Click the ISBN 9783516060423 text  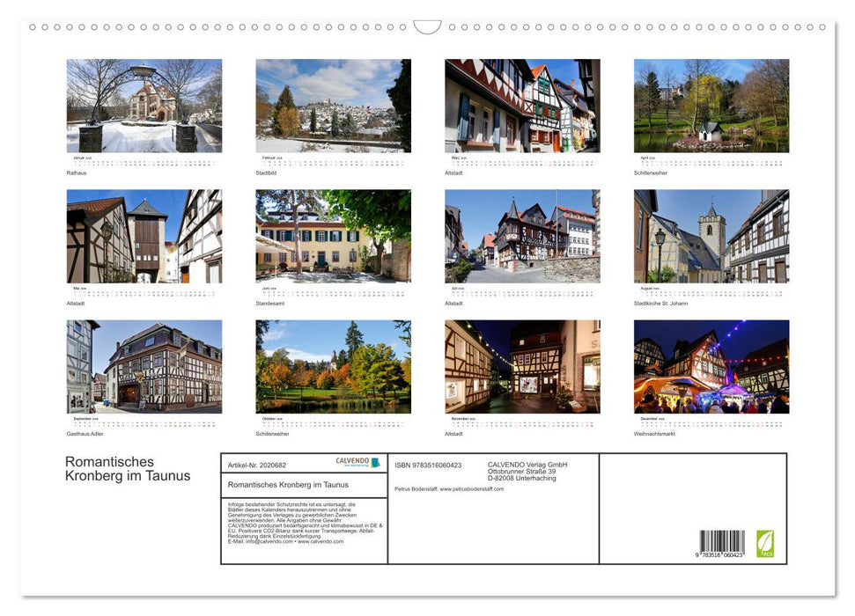pos(429,465)
